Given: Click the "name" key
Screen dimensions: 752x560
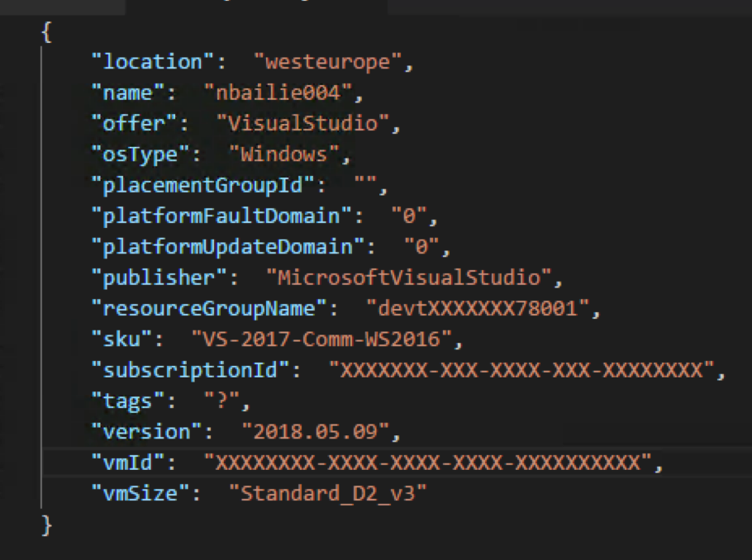Looking at the screenshot, I should (127, 93).
